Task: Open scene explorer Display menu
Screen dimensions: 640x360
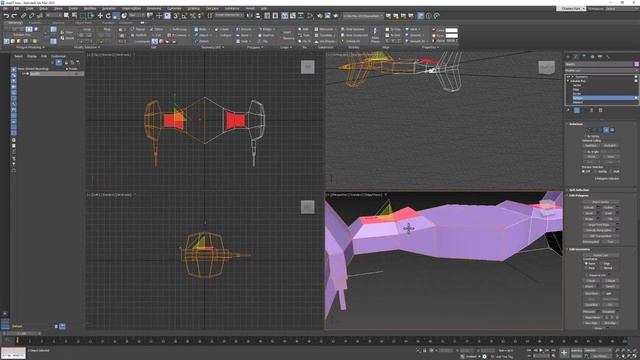Action: point(32,56)
